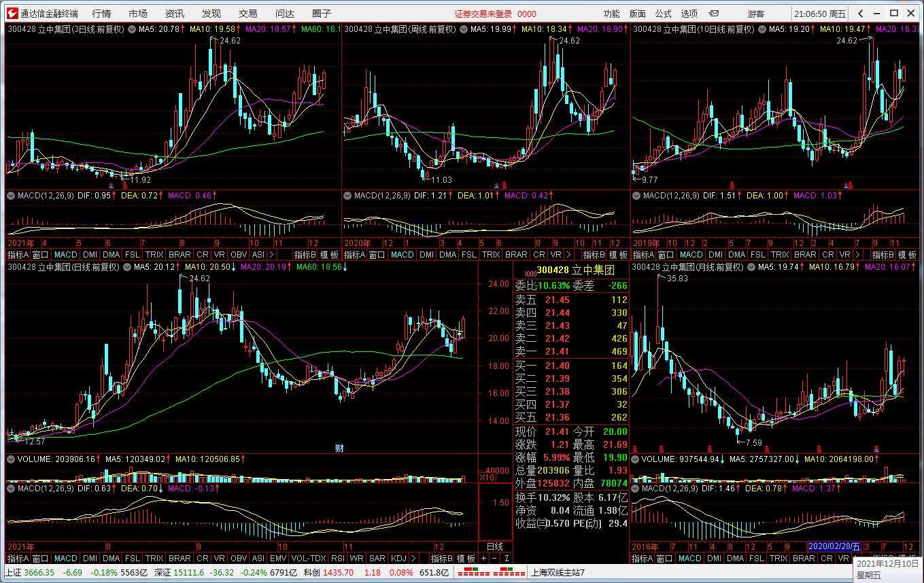Switch daily chart indicator to RSI
924x583 pixels.
pyautogui.click(x=337, y=559)
